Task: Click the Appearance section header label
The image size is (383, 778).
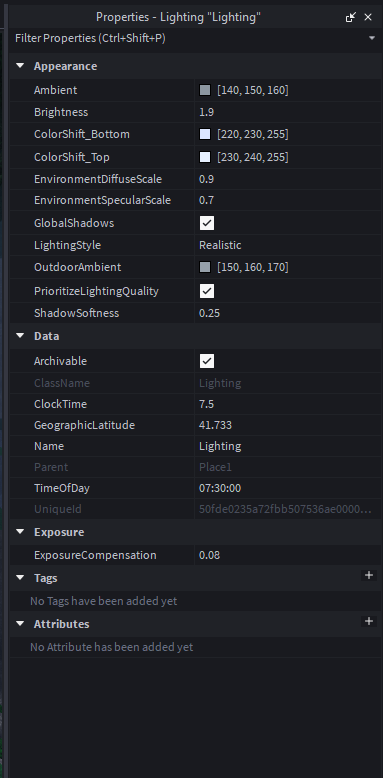Action: pyautogui.click(x=65, y=66)
